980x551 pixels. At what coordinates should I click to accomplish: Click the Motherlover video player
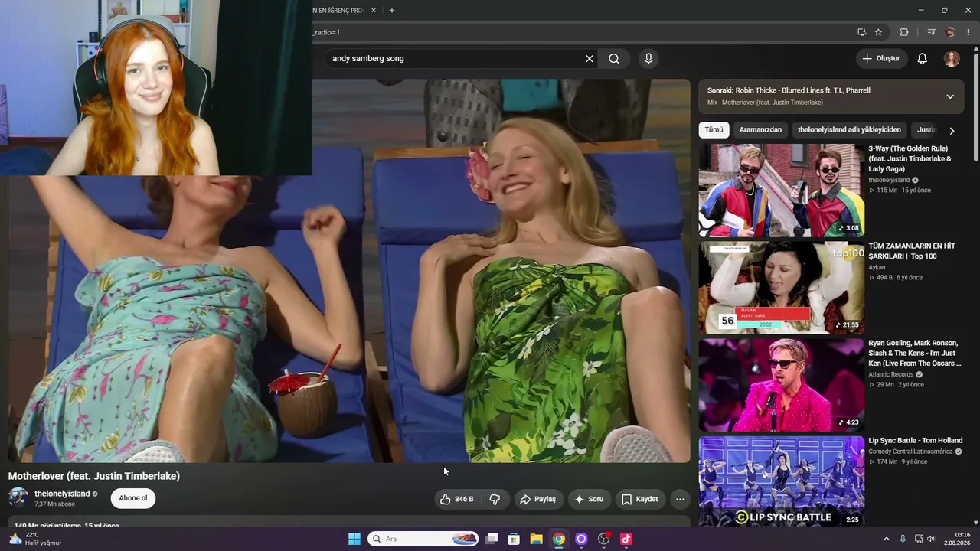tap(349, 271)
